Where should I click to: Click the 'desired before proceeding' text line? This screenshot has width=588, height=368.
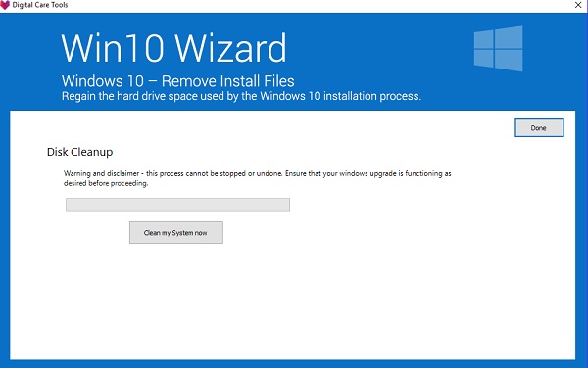pyautogui.click(x=106, y=183)
